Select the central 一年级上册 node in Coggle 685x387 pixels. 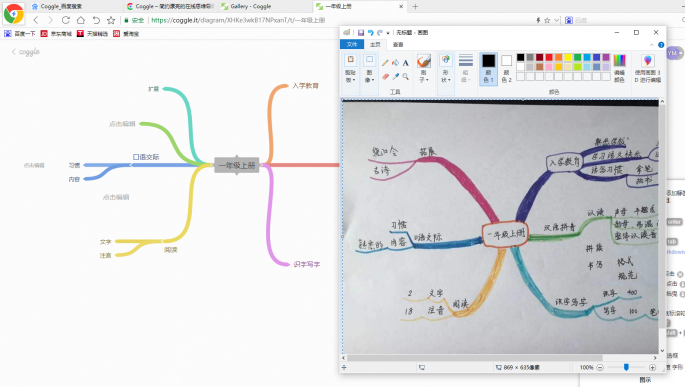tap(237, 165)
